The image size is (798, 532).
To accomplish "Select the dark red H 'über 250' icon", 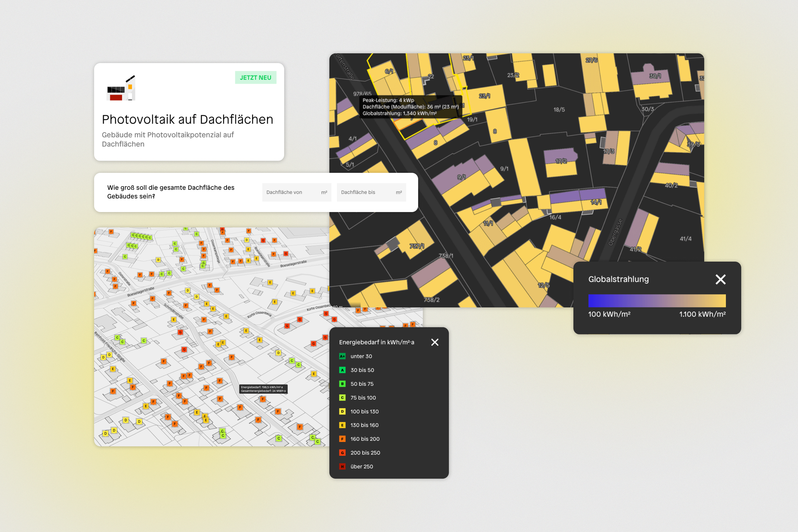I will [342, 466].
